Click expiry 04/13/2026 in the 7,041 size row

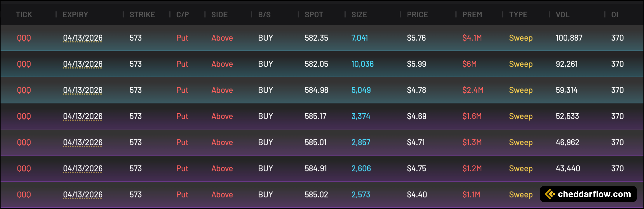(83, 38)
